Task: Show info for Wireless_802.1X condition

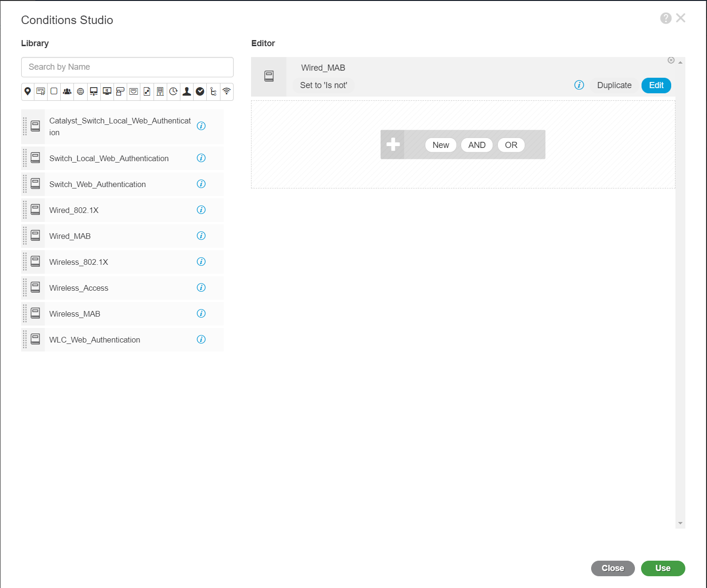Action: coord(201,261)
